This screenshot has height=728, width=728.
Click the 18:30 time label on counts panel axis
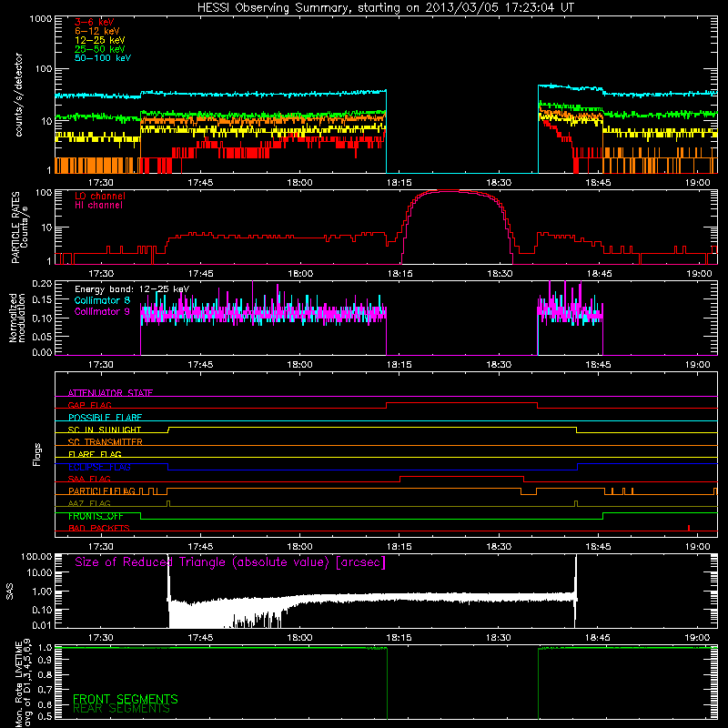click(499, 183)
